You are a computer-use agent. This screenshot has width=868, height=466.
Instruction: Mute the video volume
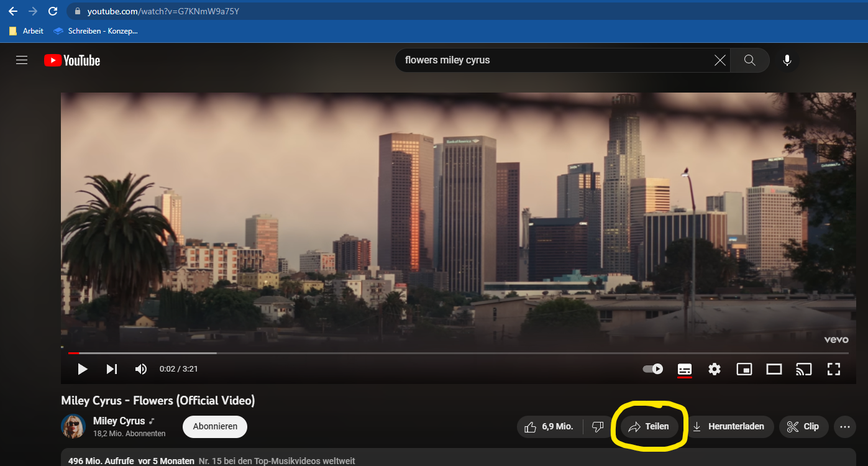pos(141,369)
